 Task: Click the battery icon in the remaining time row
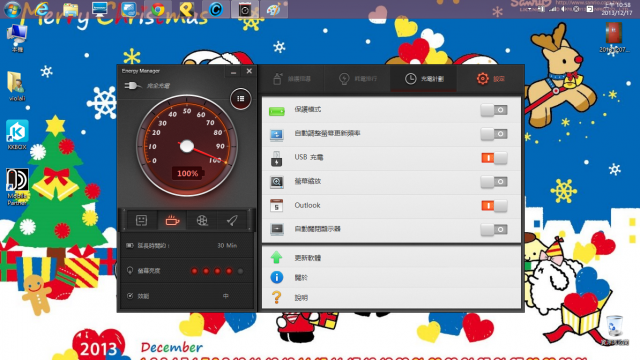[130, 246]
